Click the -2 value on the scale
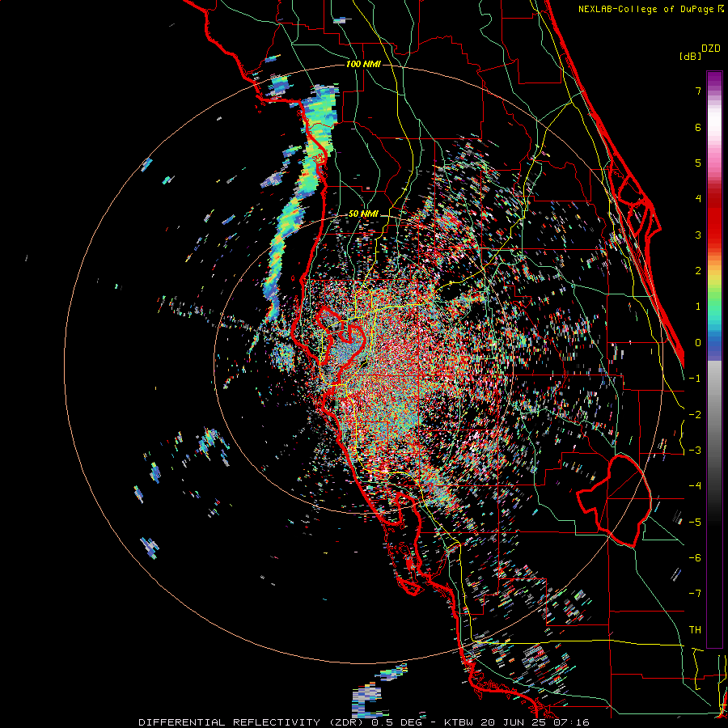728x728 pixels. coord(695,414)
